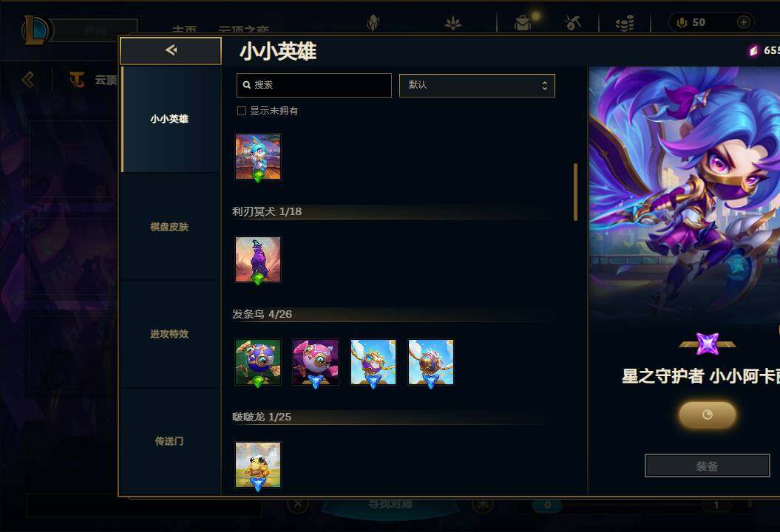Image resolution: width=780 pixels, height=532 pixels.
Task: Enable the 显示未拥有 checkbox
Action: 242,111
